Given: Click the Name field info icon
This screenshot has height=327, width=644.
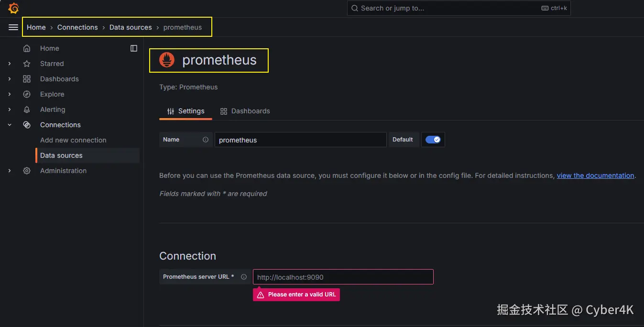Looking at the screenshot, I should 206,140.
